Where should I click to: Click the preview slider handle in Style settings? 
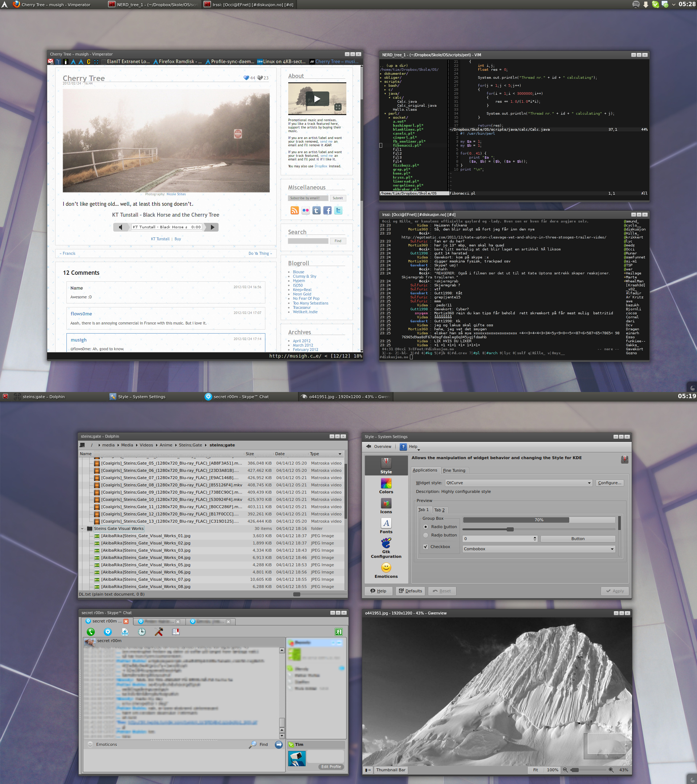point(510,529)
